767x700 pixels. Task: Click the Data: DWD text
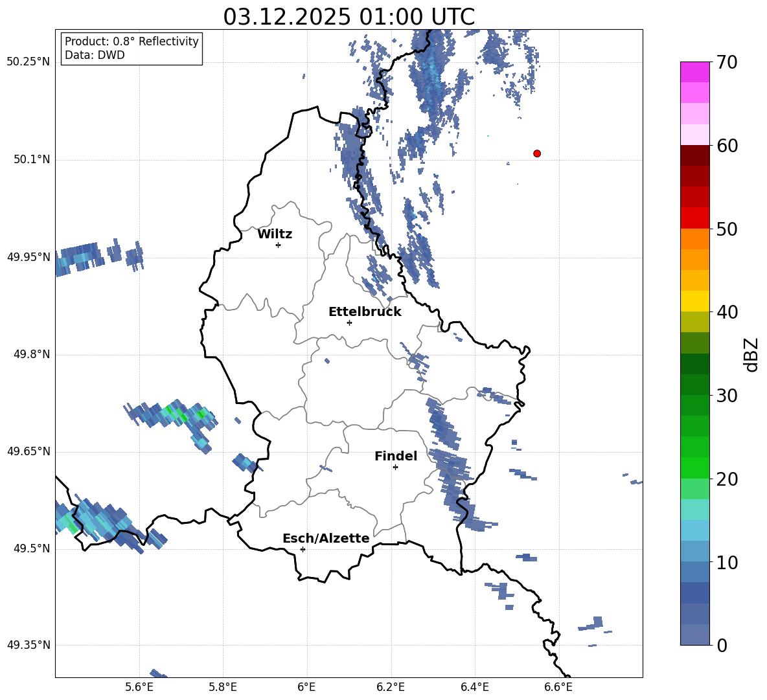(95, 55)
